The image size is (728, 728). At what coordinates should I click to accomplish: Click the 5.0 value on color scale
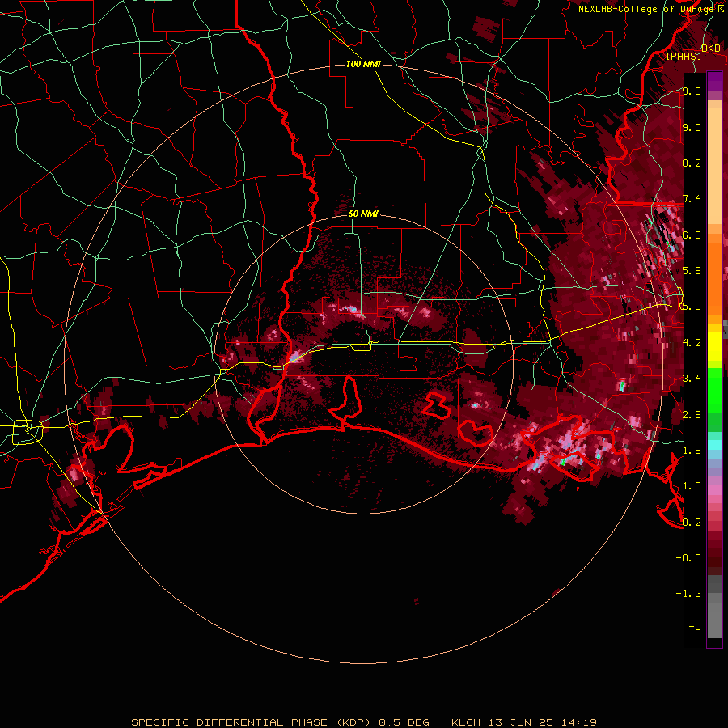692,307
